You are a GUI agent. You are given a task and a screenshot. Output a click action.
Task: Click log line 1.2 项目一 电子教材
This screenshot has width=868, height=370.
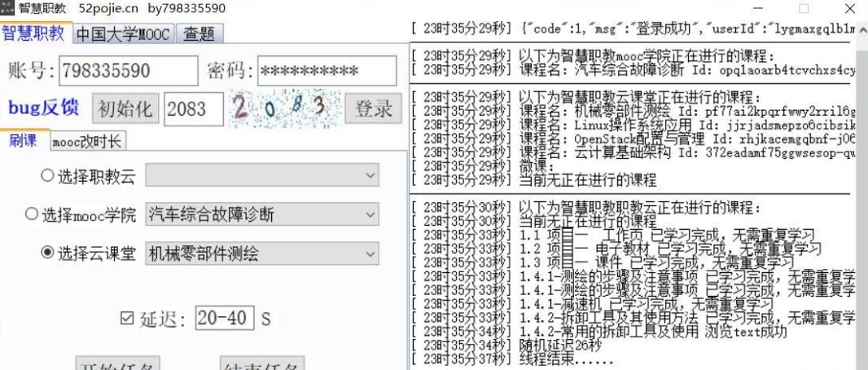616,249
